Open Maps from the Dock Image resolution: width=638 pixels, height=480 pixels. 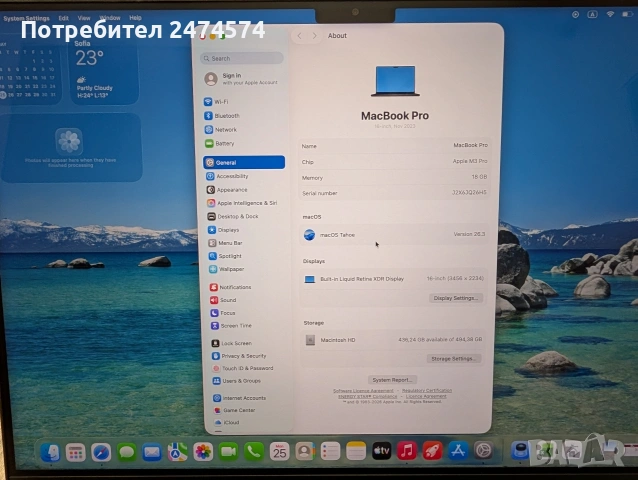(177, 452)
